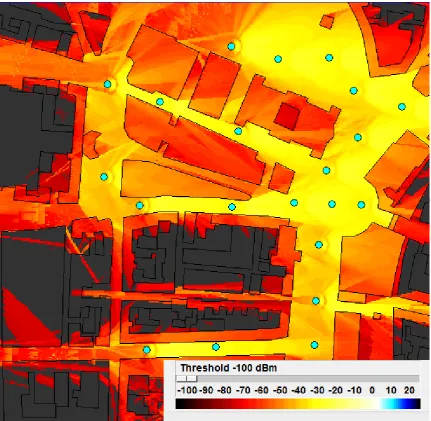This screenshot has width=431, height=421.
Task: Click the 20 scale label
Action: (409, 390)
